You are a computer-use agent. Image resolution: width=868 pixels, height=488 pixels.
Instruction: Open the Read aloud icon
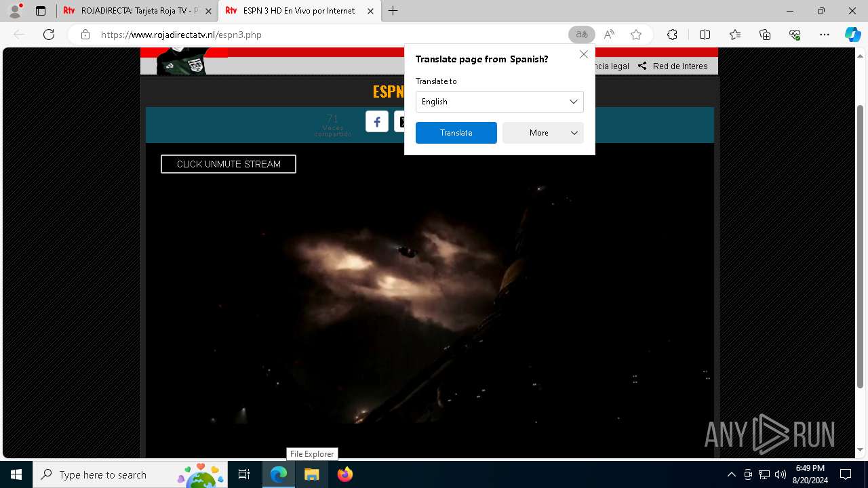pyautogui.click(x=610, y=35)
